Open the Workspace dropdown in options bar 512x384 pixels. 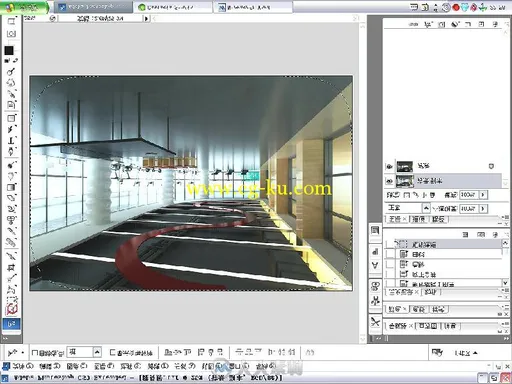coord(466,353)
